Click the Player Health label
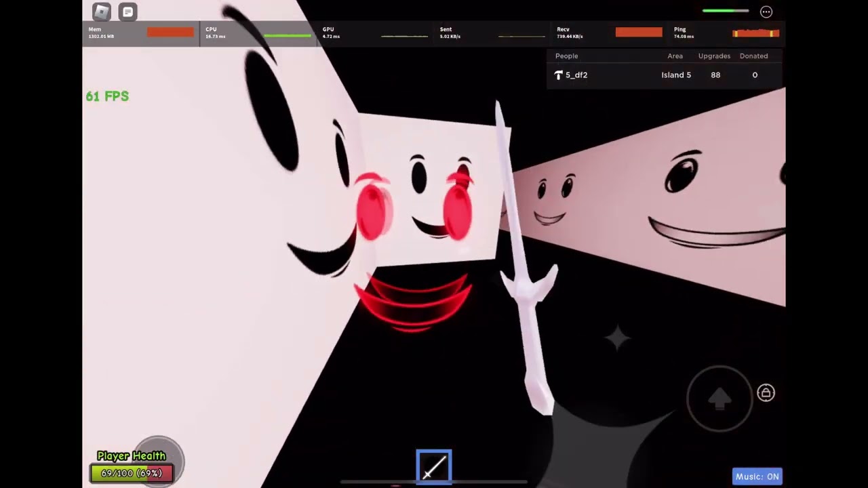This screenshot has height=488, width=868. point(132,456)
